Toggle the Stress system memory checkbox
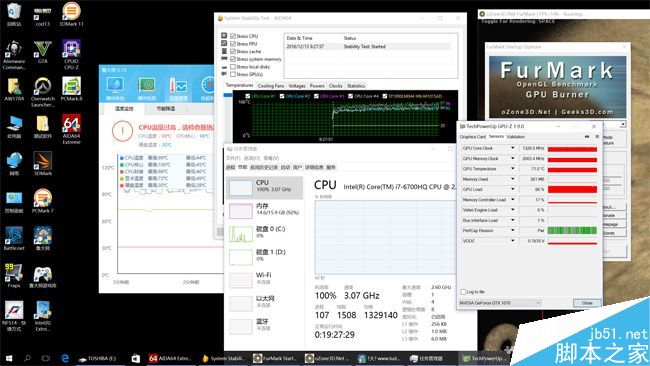The width and height of the screenshot is (650, 366). point(233,59)
